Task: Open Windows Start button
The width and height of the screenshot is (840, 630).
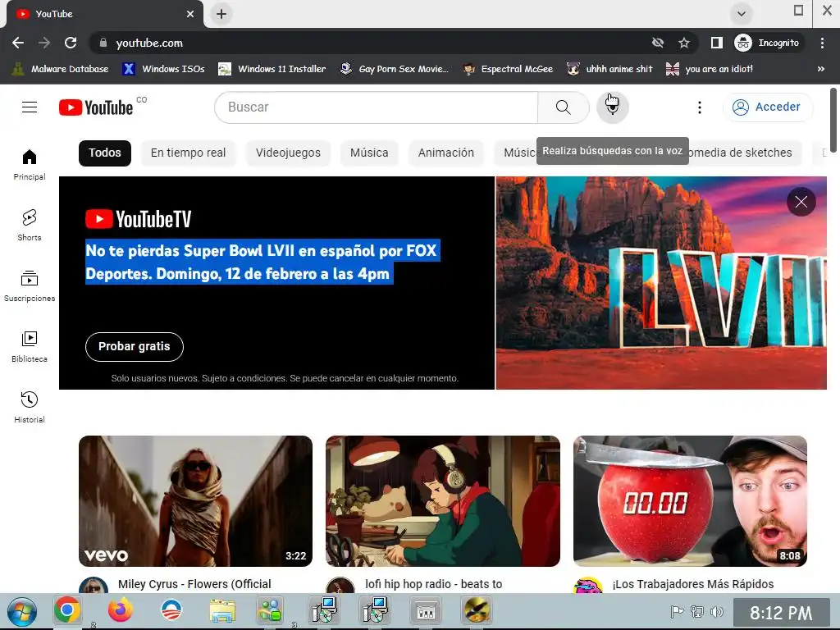Action: pos(22,611)
